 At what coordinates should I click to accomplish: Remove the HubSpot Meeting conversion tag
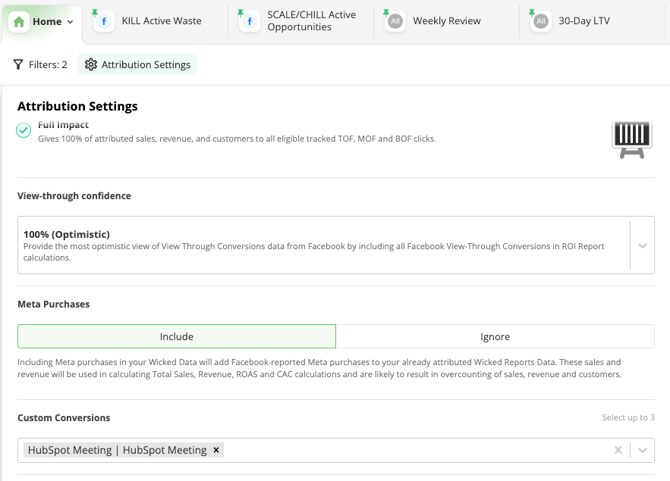click(x=216, y=450)
